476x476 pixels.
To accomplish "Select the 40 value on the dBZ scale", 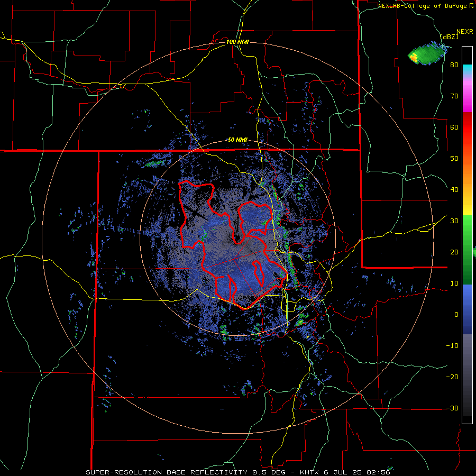I will 454,190.
